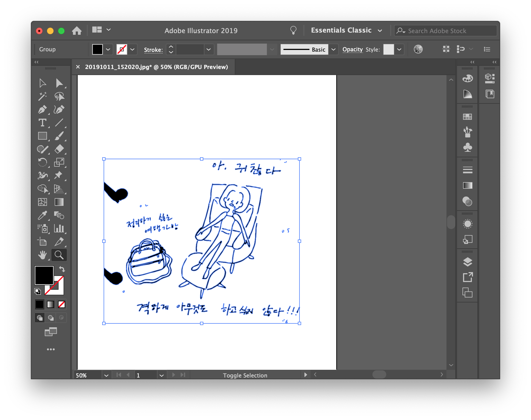
Task: Activate the Hand tool
Action: point(42,255)
